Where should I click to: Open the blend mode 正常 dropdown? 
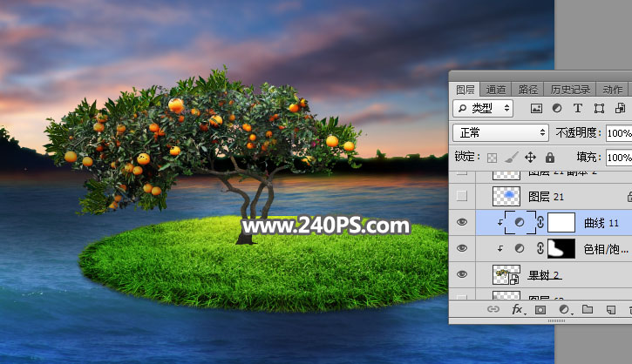pos(500,133)
